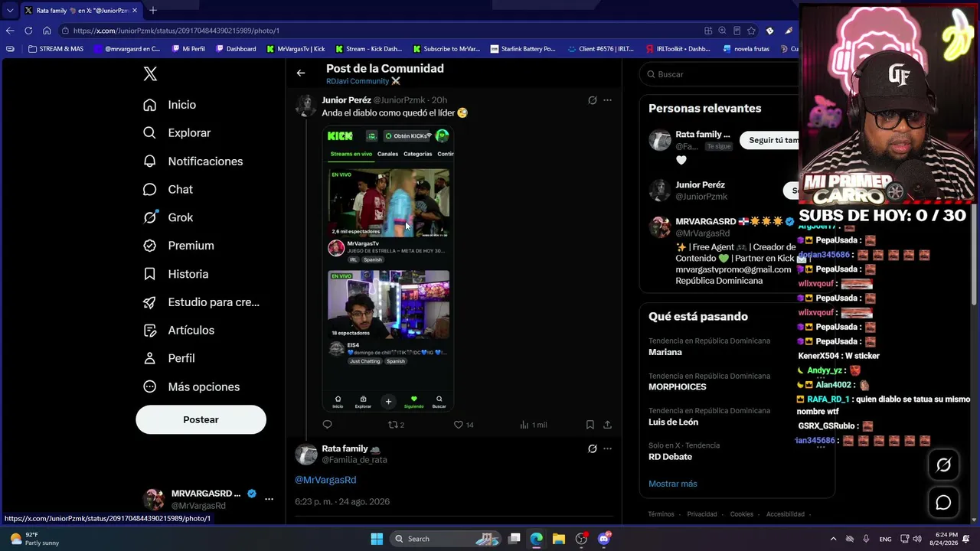This screenshot has width=980, height=551.
Task: Bookmark Junior Peréz's post
Action: [590, 425]
